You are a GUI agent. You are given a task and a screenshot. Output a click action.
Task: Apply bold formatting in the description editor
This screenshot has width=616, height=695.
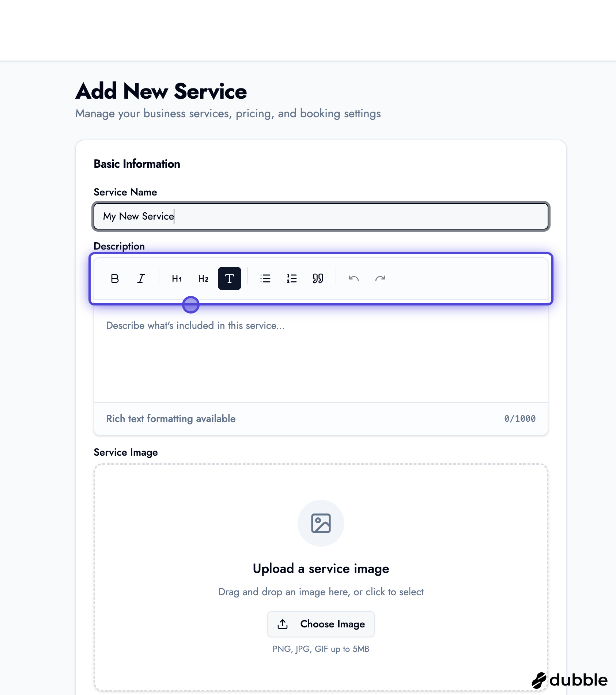[114, 278]
